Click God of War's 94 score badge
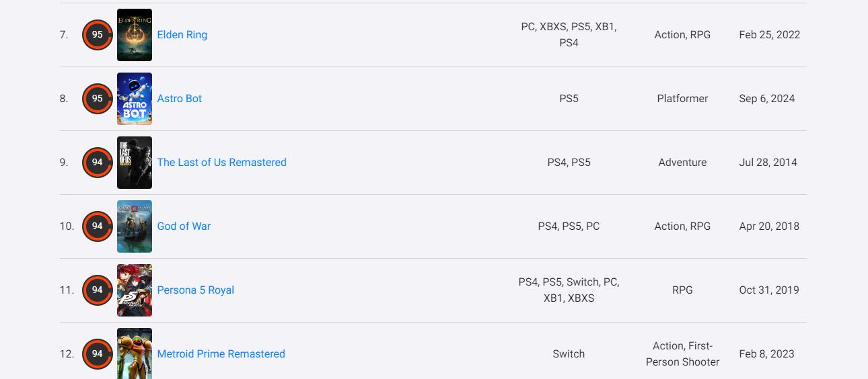Viewport: 868px width, 379px height. pyautogui.click(x=98, y=226)
